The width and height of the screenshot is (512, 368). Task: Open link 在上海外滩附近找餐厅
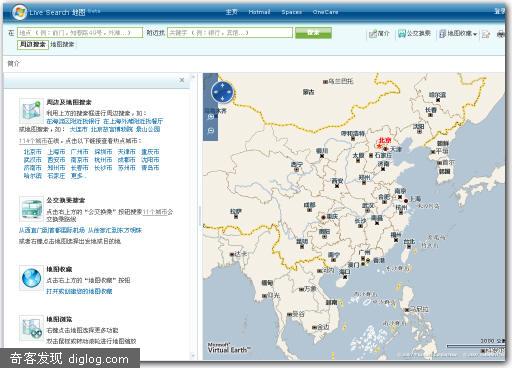coord(133,121)
